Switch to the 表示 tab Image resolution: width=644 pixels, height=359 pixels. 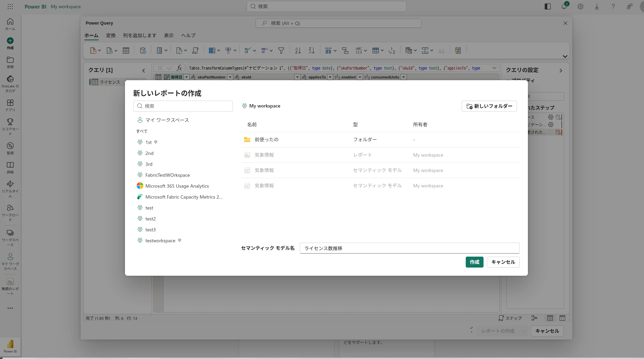pyautogui.click(x=169, y=35)
